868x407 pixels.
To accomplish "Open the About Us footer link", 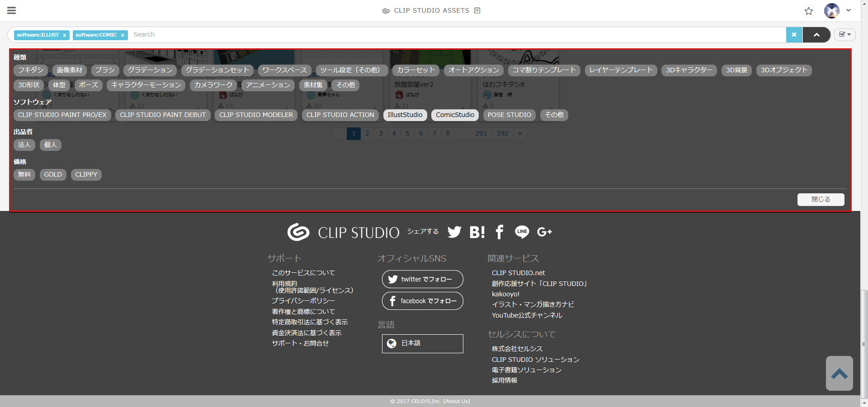I will [x=457, y=401].
